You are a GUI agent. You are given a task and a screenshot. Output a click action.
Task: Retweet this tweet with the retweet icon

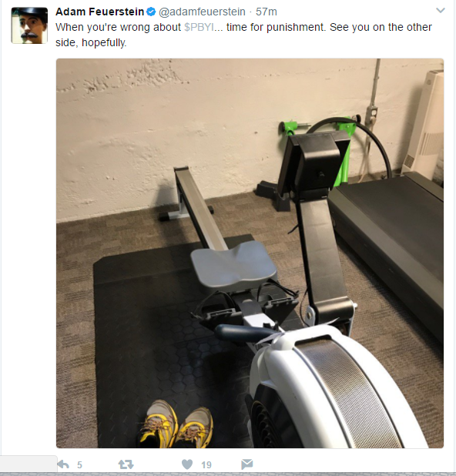pyautogui.click(x=126, y=464)
